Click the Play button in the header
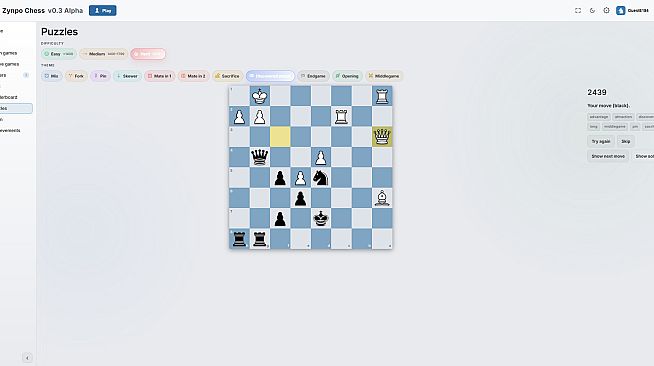This screenshot has width=654, height=366. [x=103, y=10]
